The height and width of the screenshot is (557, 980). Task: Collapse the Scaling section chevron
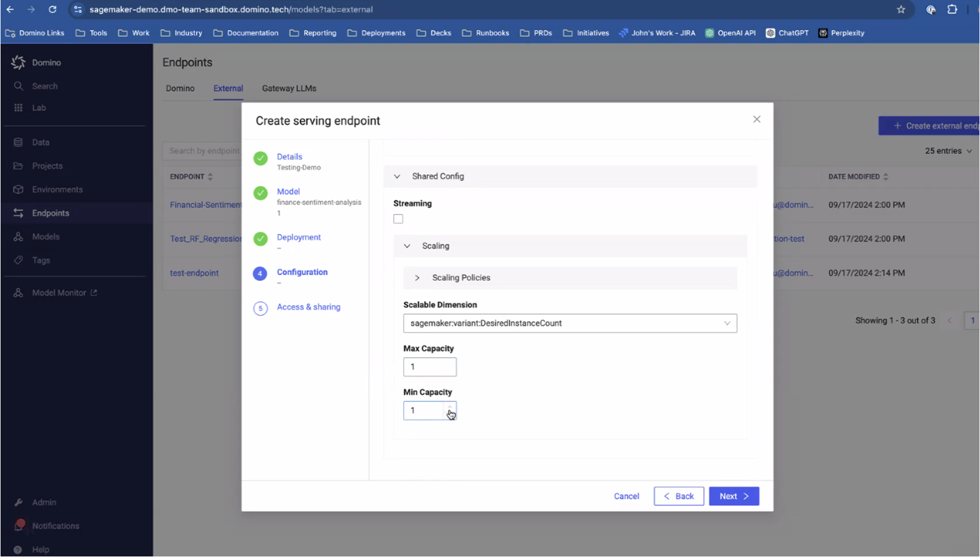(407, 246)
